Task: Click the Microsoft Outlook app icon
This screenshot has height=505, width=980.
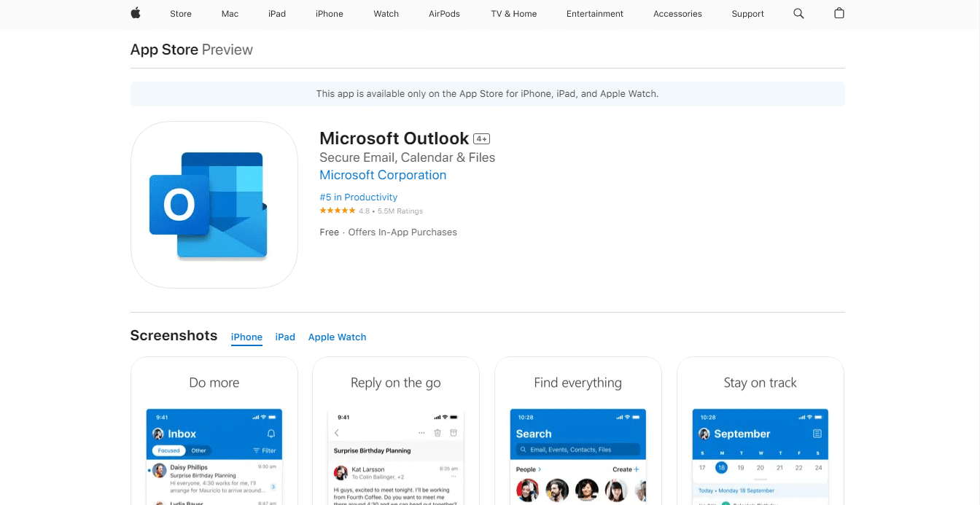Action: click(x=214, y=205)
